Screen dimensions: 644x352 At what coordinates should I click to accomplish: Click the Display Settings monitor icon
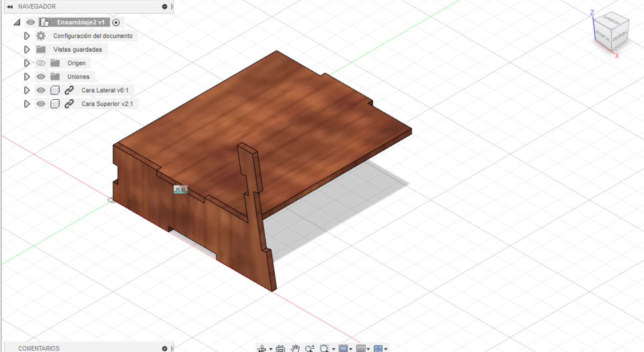pos(343,348)
